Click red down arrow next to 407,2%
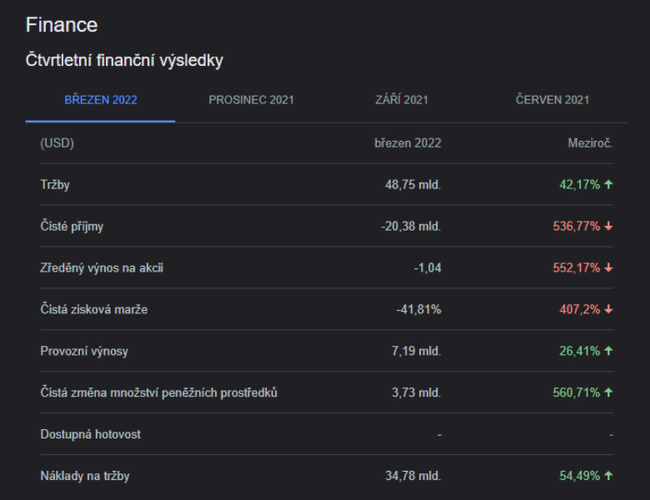650x500 pixels. [608, 310]
